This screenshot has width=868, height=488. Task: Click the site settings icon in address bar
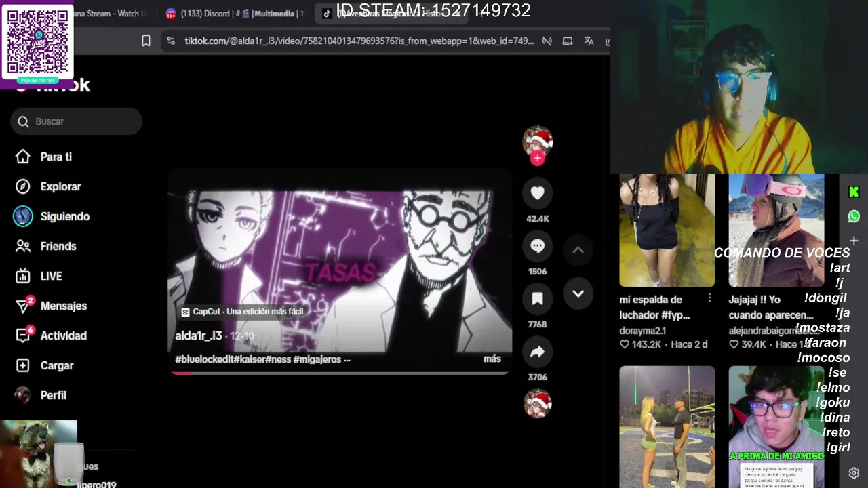pyautogui.click(x=170, y=41)
